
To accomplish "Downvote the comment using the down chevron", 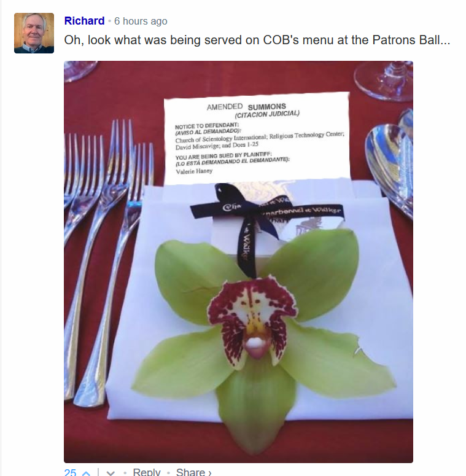I will click(x=111, y=473).
